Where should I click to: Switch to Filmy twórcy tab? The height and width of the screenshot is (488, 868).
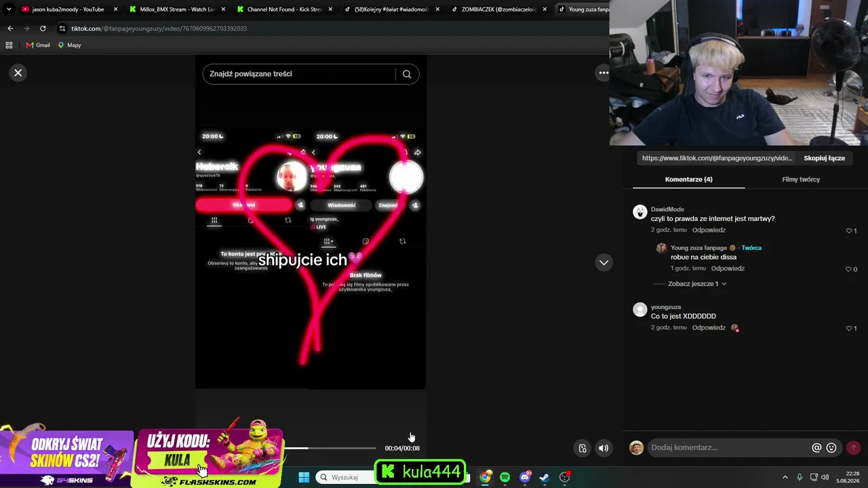pyautogui.click(x=801, y=180)
